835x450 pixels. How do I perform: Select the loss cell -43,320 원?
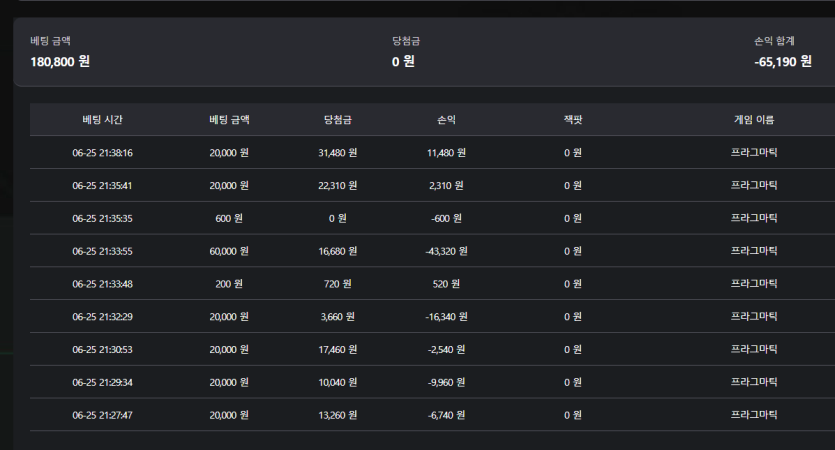coord(446,251)
